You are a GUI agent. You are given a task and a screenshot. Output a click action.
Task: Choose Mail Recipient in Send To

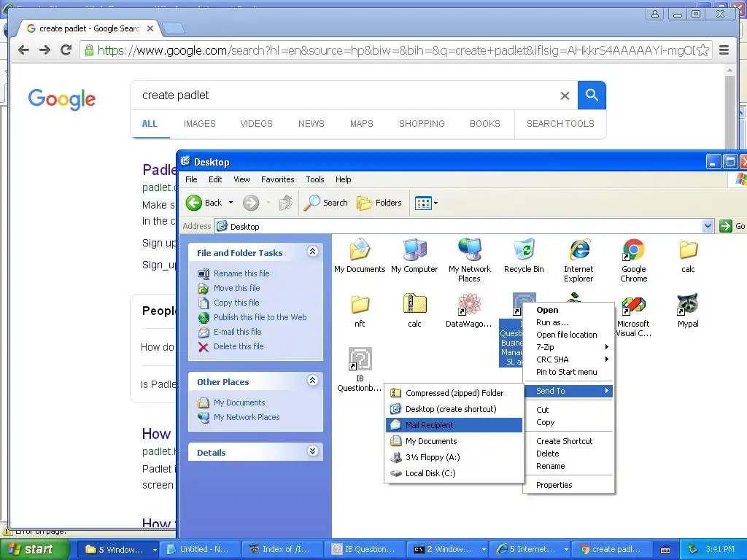point(454,425)
